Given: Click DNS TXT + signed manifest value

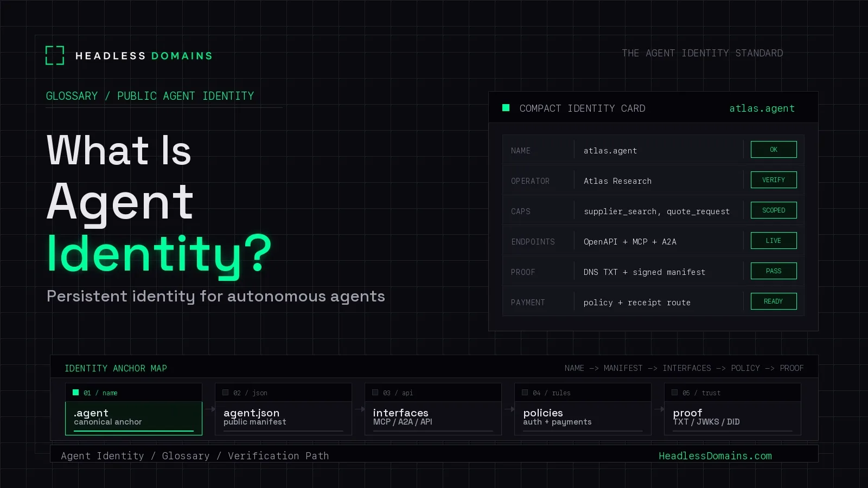Looking at the screenshot, I should coord(644,272).
